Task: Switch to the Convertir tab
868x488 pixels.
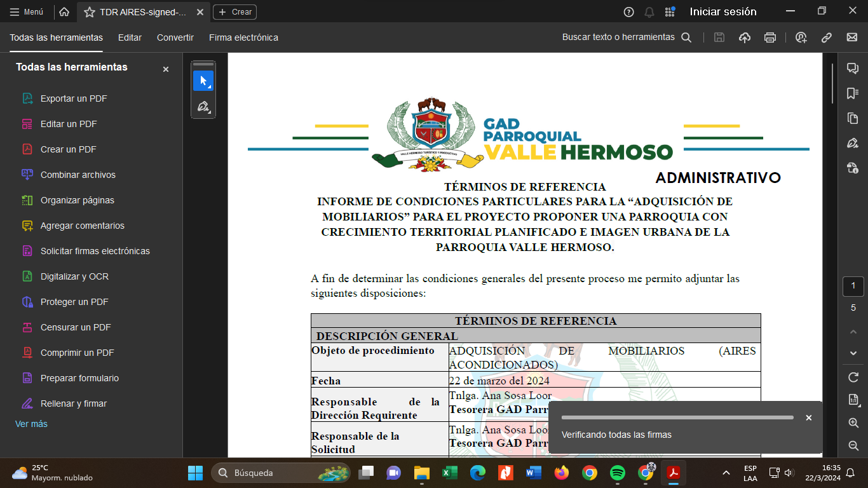Action: tap(175, 37)
